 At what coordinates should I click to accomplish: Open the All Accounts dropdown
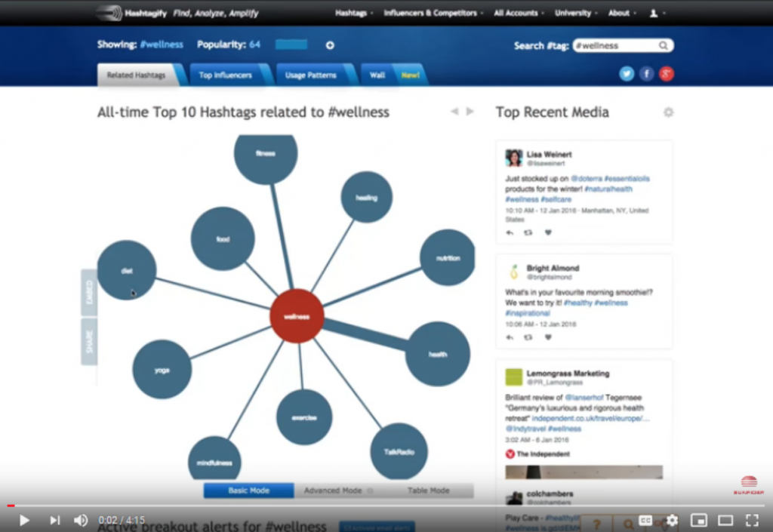point(519,14)
